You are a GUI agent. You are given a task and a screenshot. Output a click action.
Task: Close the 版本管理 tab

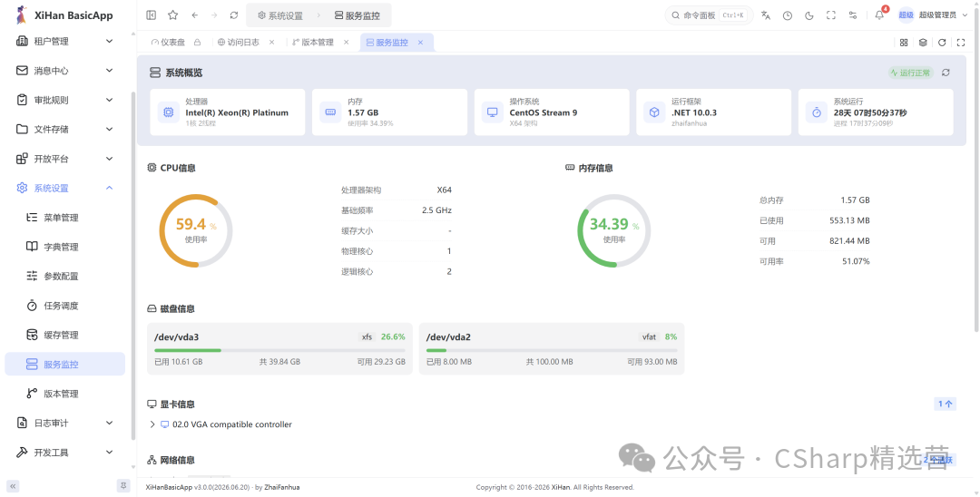click(x=347, y=43)
